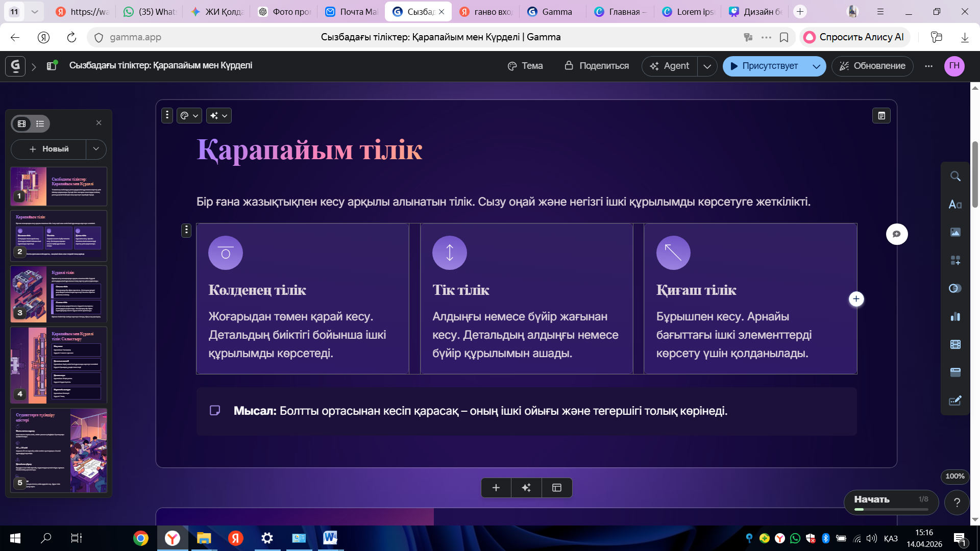Click the Обновление button
The image size is (980, 551).
coord(872,66)
